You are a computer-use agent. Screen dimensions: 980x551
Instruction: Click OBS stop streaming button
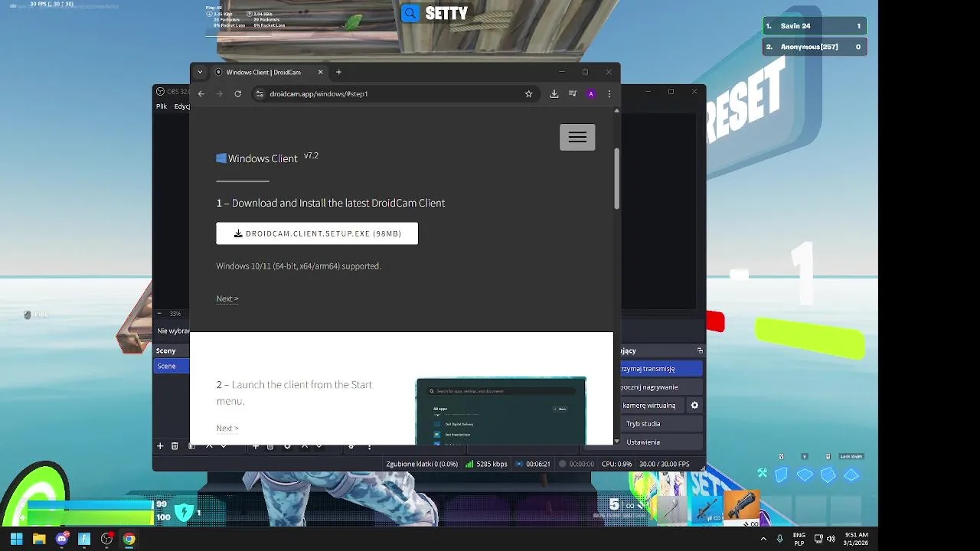coord(661,369)
